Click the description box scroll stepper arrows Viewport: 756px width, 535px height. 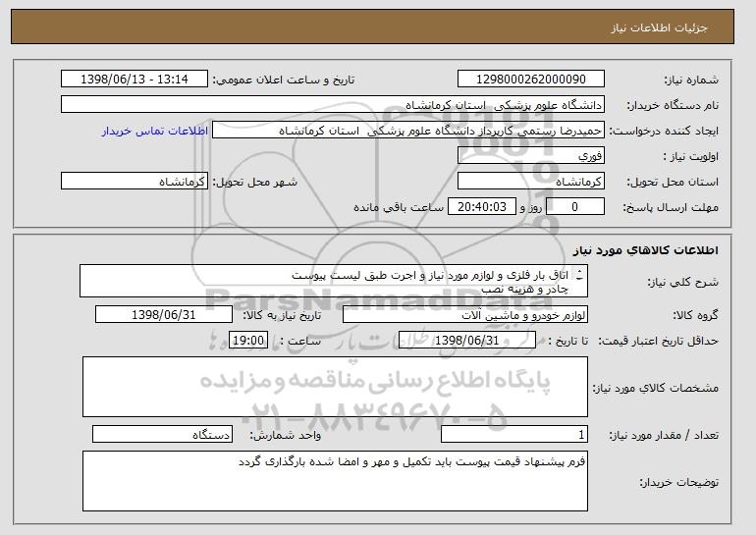tap(579, 275)
